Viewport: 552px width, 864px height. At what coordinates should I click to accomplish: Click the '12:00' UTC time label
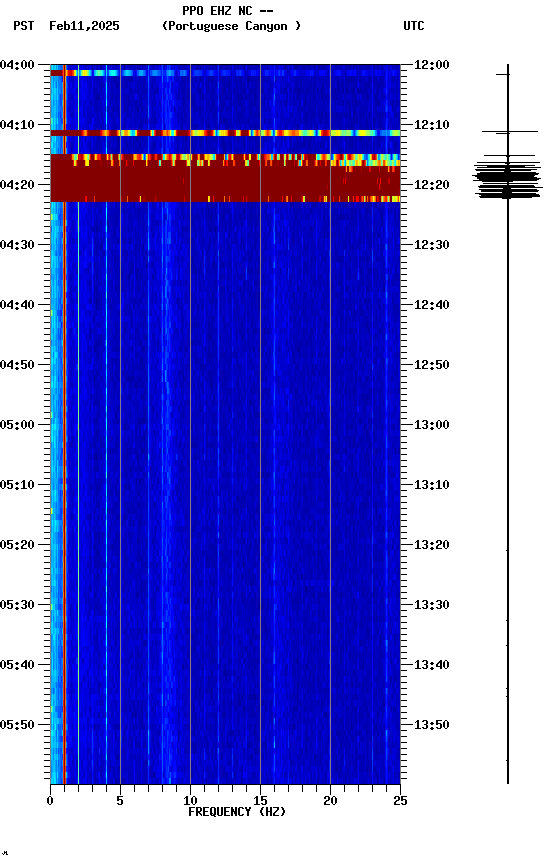point(432,65)
